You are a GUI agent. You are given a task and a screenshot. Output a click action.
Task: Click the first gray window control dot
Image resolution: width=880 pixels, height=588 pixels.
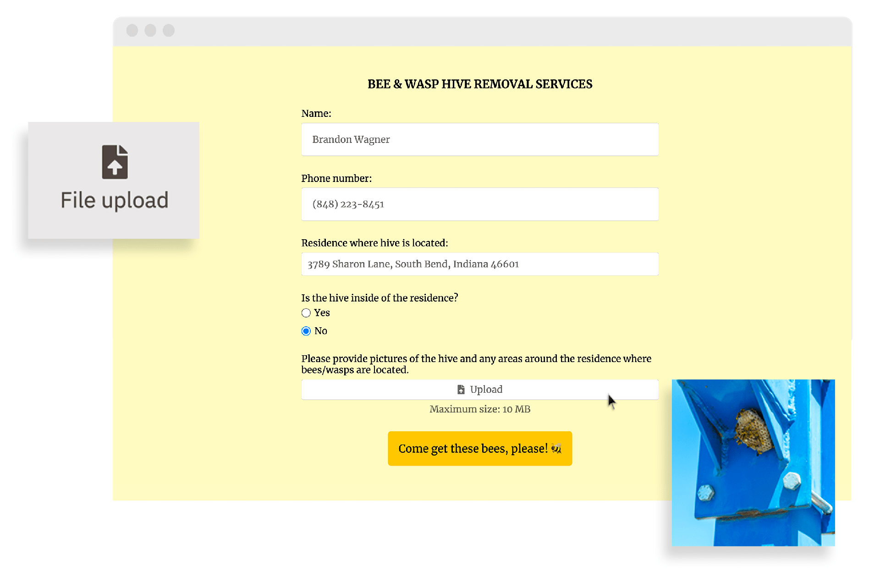tap(132, 30)
